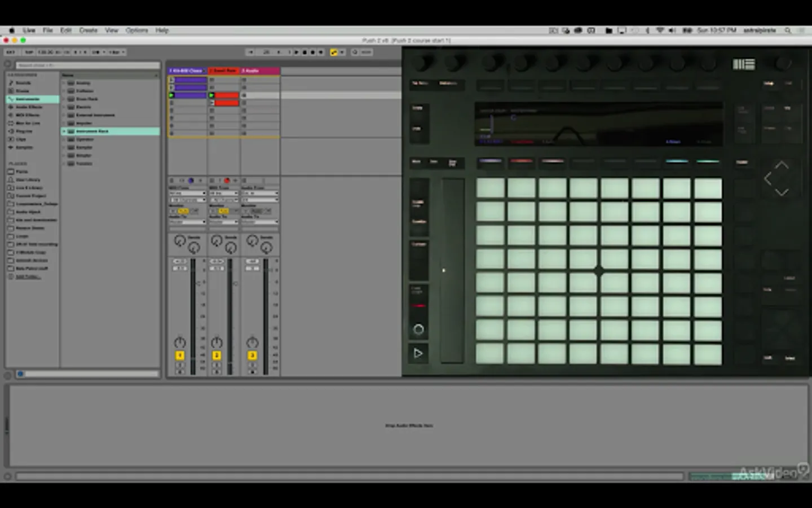Toggle track 2 activator button
The image size is (812, 508).
coord(217,356)
